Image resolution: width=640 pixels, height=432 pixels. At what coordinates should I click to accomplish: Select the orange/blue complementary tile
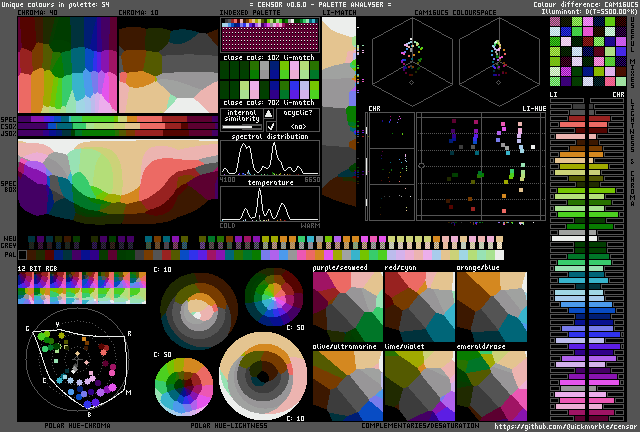pos(491,304)
